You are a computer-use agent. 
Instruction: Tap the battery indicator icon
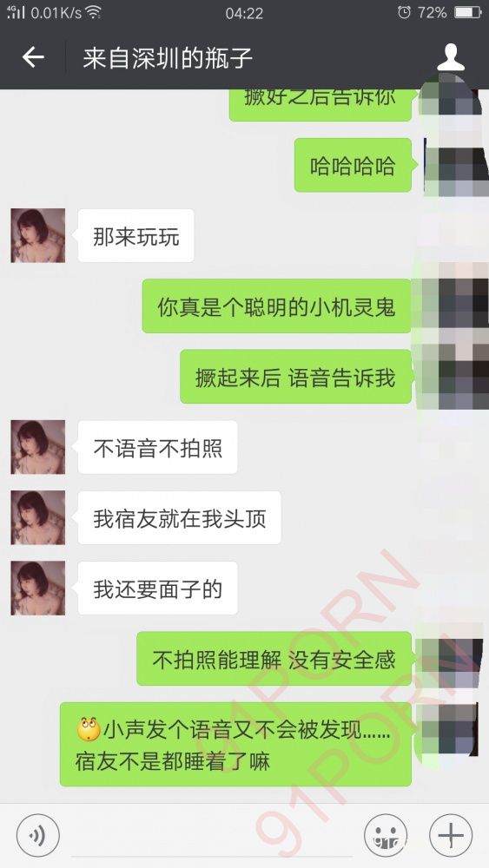(468, 12)
